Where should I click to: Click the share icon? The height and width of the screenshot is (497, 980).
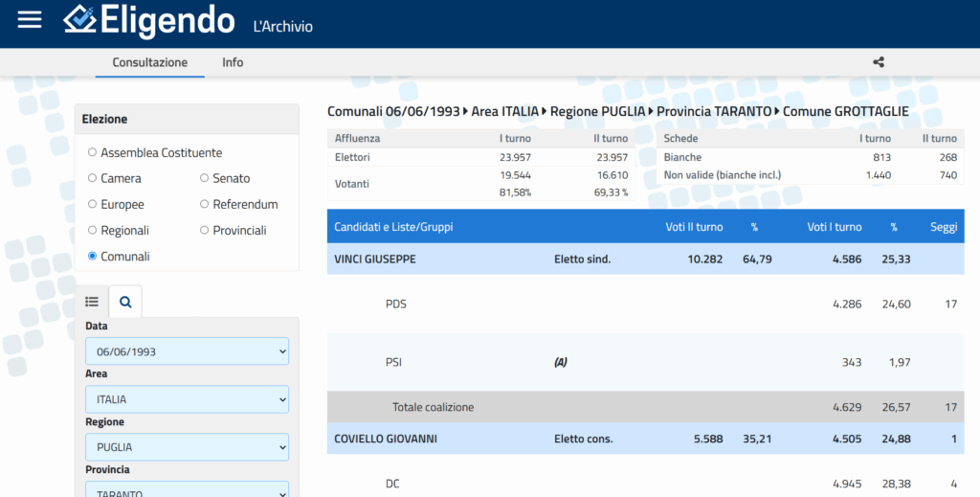879,62
